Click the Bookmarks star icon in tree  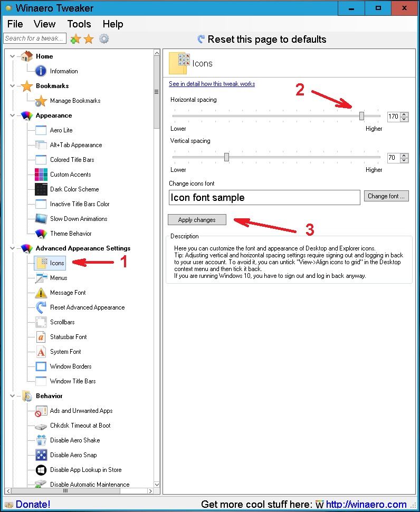[27, 86]
